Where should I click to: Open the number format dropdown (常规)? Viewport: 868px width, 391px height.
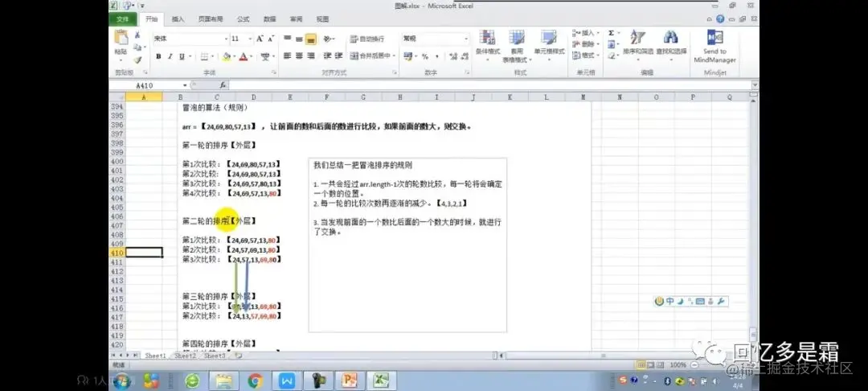(465, 39)
